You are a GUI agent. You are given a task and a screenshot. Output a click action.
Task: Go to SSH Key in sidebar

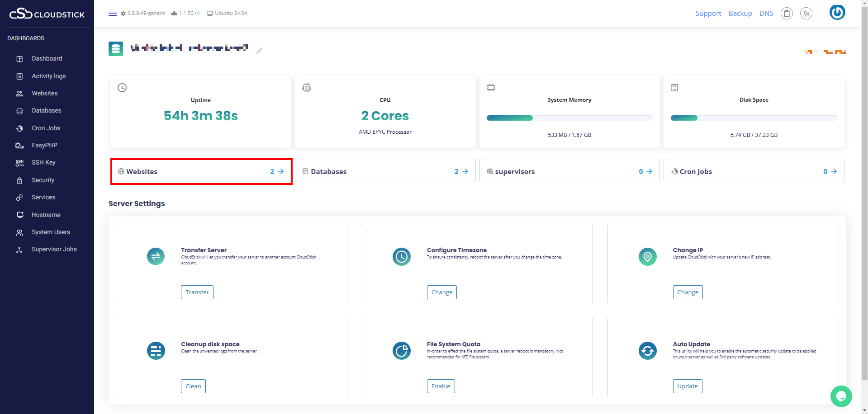tap(43, 162)
